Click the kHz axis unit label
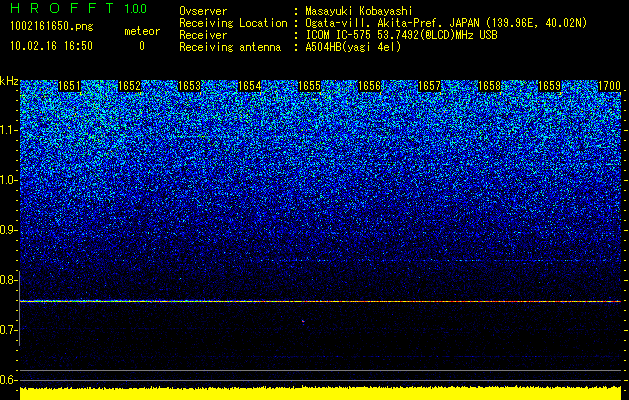629x400 pixels. (9, 81)
